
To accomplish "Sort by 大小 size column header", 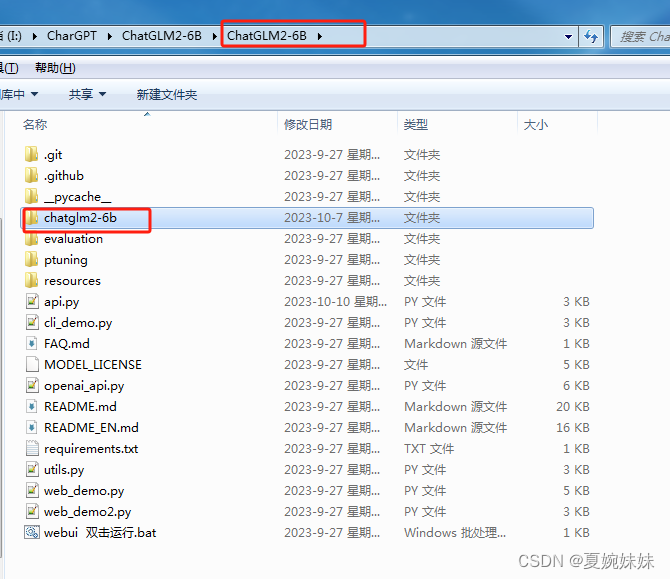I will [x=535, y=124].
